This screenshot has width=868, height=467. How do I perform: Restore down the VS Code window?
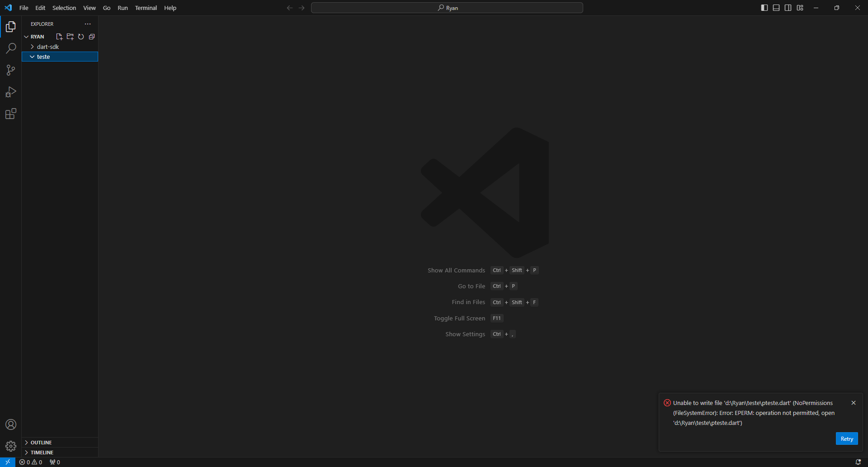pos(837,8)
